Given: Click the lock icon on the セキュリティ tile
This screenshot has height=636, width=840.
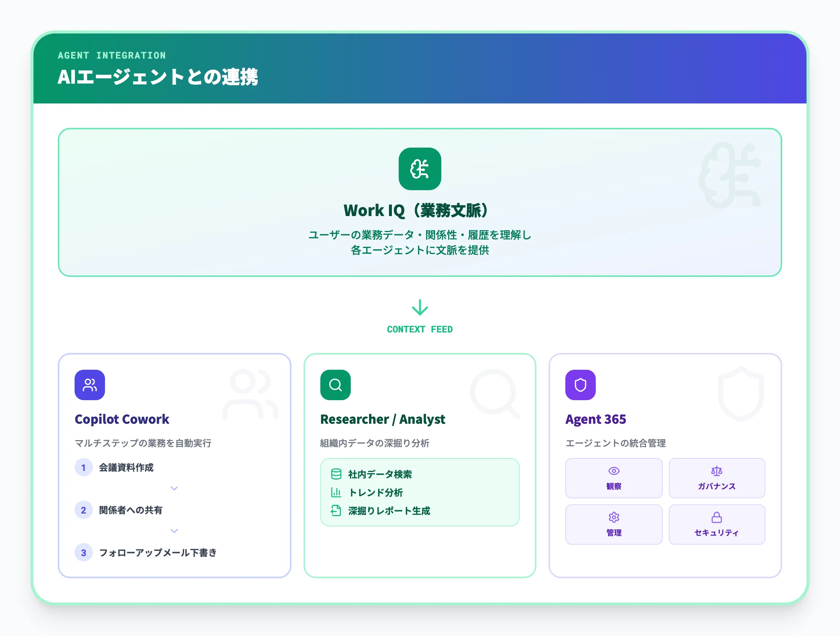Looking at the screenshot, I should click(717, 518).
